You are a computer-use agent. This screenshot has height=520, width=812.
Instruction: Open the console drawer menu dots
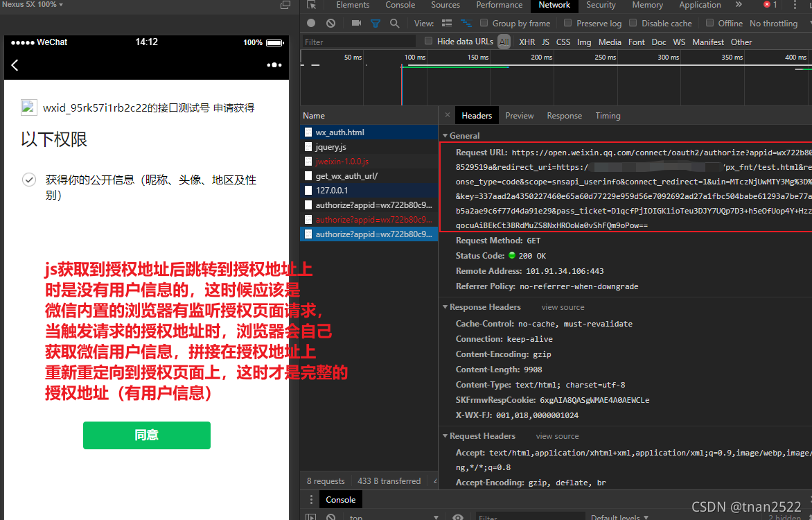pyautogui.click(x=311, y=499)
